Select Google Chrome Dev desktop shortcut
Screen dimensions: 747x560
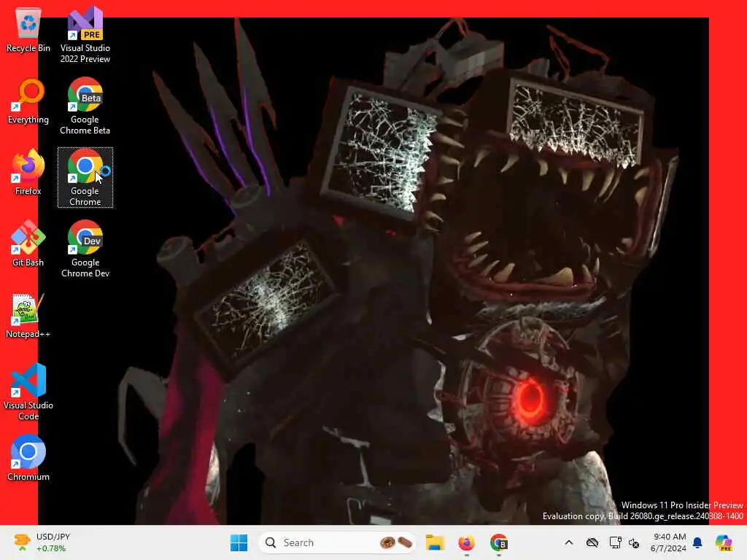click(85, 249)
